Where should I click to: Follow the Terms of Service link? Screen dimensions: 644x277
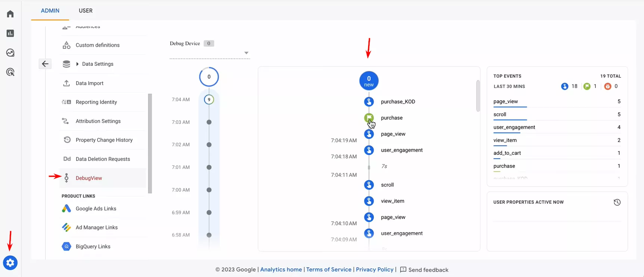point(329,270)
